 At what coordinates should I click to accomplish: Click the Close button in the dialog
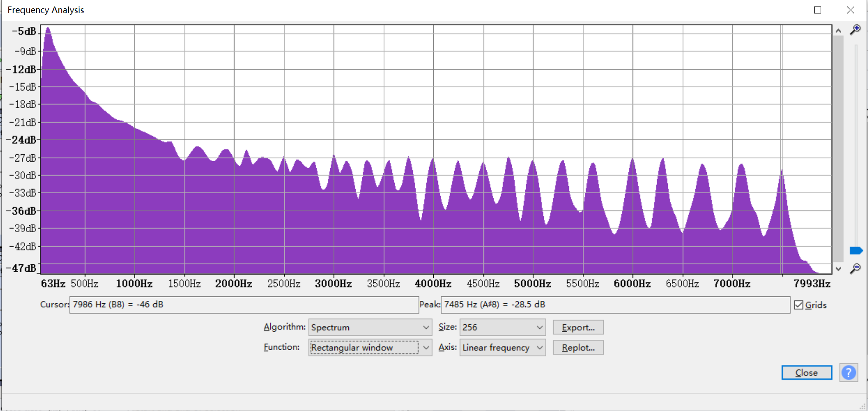(x=806, y=372)
